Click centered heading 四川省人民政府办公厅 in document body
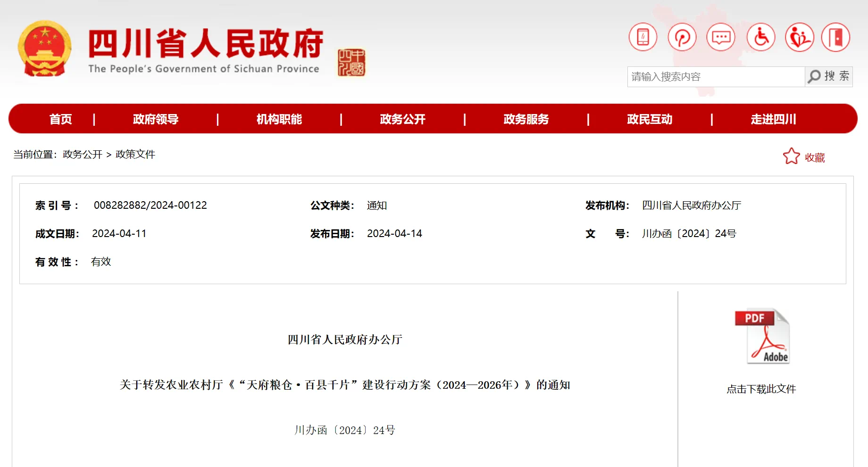The height and width of the screenshot is (467, 868). 345,340
